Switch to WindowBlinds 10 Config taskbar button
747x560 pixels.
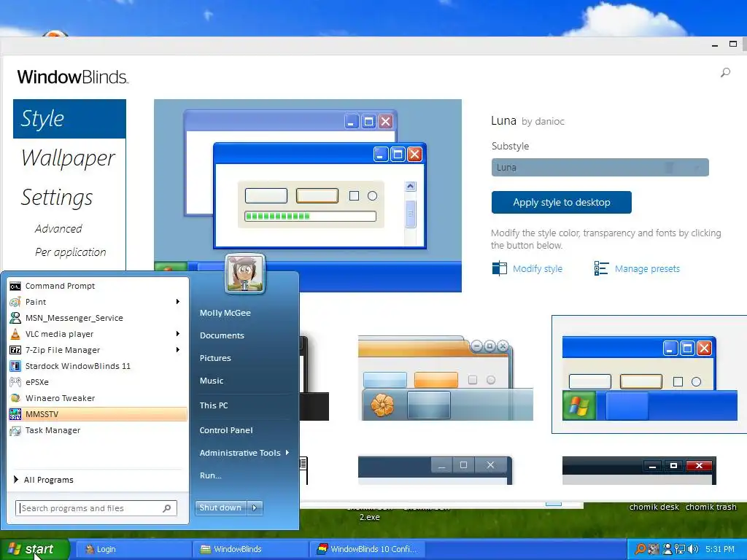(x=368, y=549)
